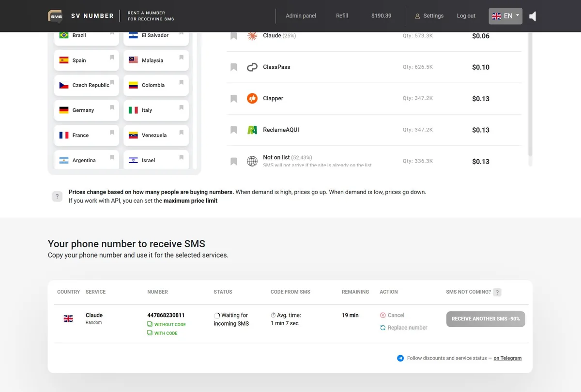This screenshot has height=392, width=581.
Task: Cancel the Claude number order
Action: 392,315
